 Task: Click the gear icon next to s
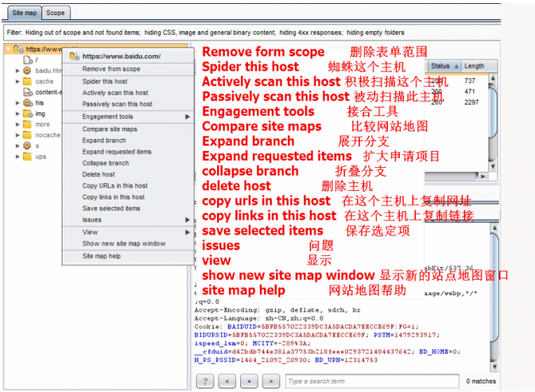coord(27,146)
